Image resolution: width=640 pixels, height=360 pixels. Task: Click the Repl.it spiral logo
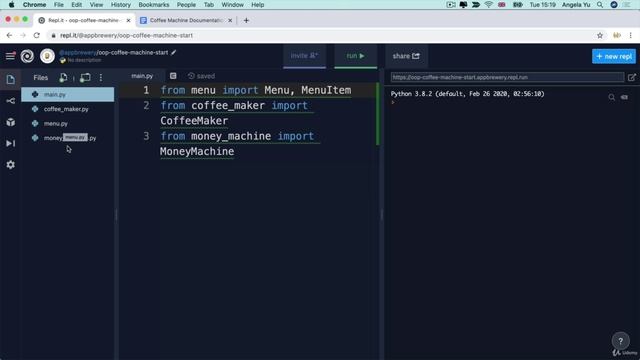pyautogui.click(x=27, y=56)
